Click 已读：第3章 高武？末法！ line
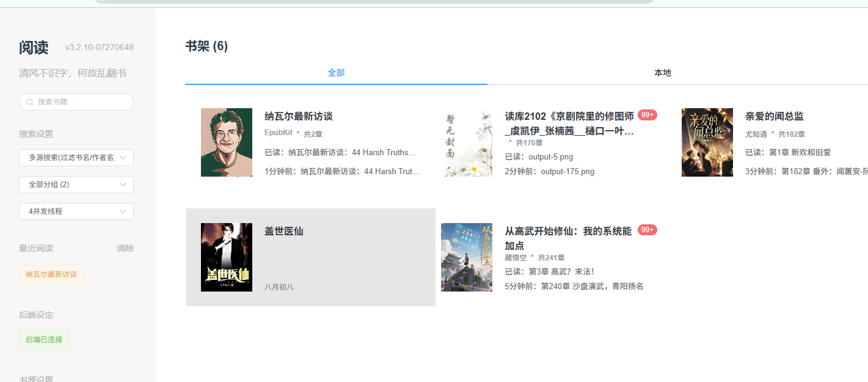 (550, 271)
